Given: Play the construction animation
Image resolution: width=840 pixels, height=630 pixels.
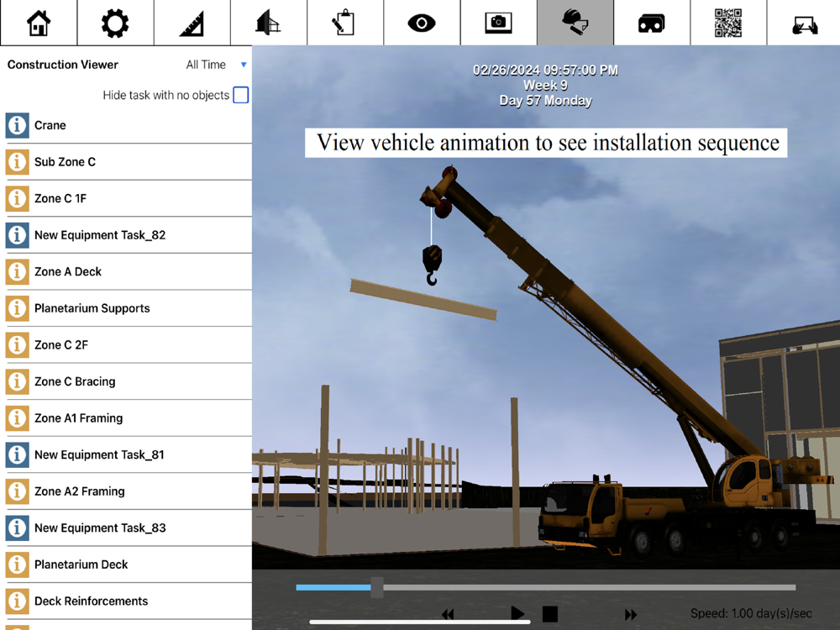Looking at the screenshot, I should tap(517, 614).
